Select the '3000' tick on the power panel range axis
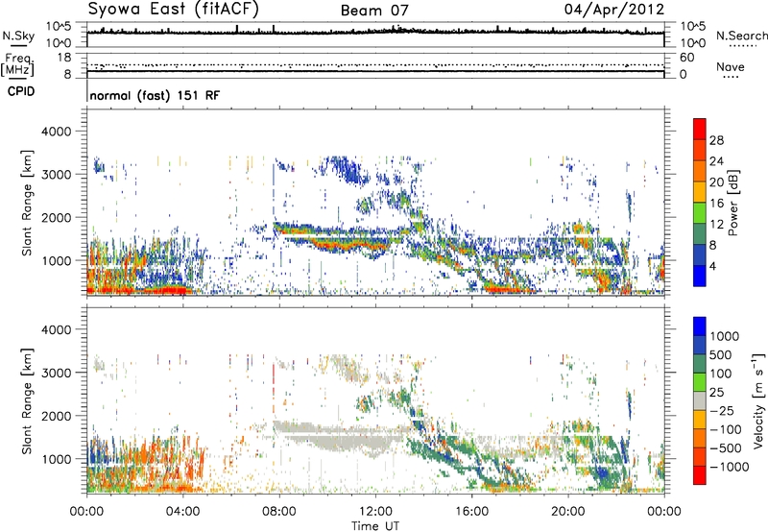This screenshot has height=532, width=768. point(57,175)
